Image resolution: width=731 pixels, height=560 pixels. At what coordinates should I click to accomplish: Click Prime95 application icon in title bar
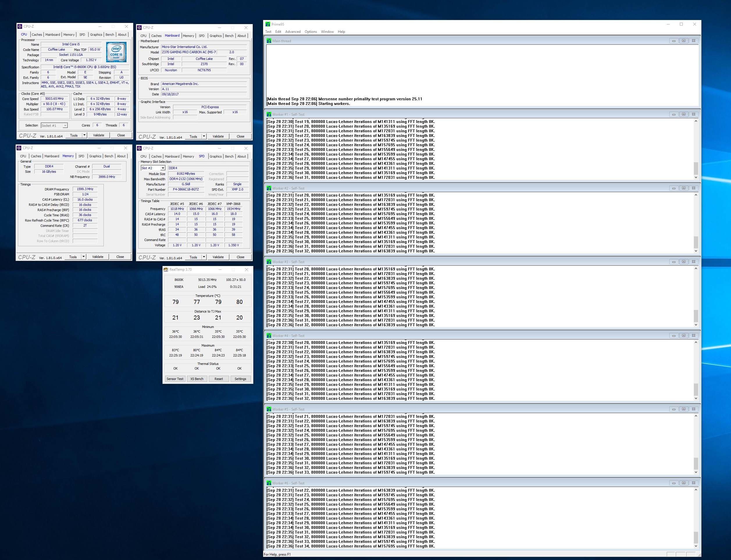[268, 24]
